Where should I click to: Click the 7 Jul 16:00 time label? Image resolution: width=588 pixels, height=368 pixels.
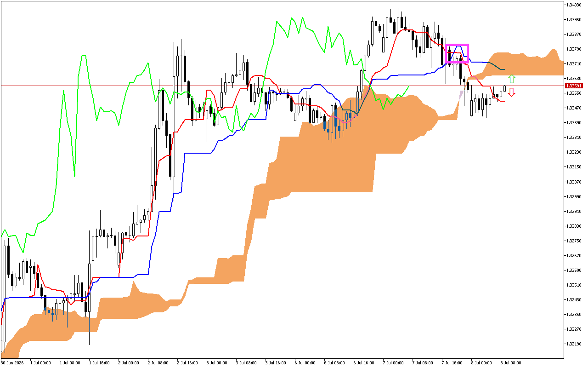pos(452,362)
